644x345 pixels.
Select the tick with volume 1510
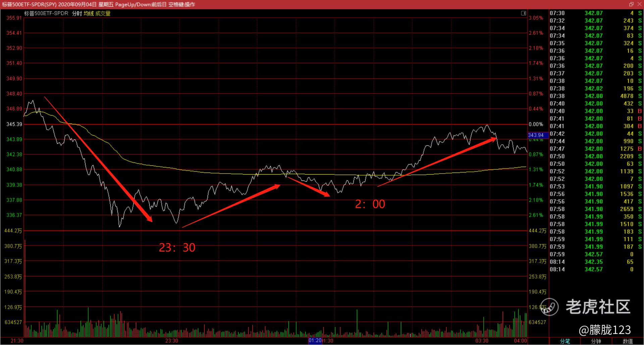[596, 224]
